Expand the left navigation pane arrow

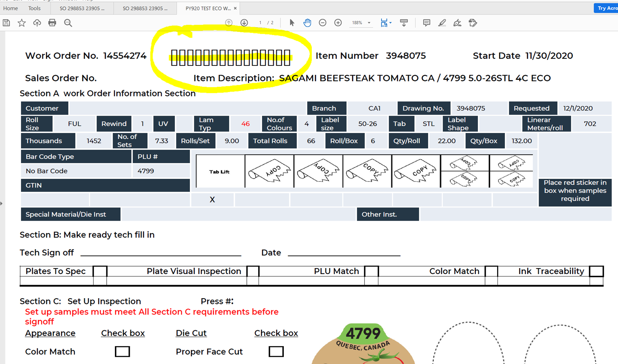(x=1, y=204)
